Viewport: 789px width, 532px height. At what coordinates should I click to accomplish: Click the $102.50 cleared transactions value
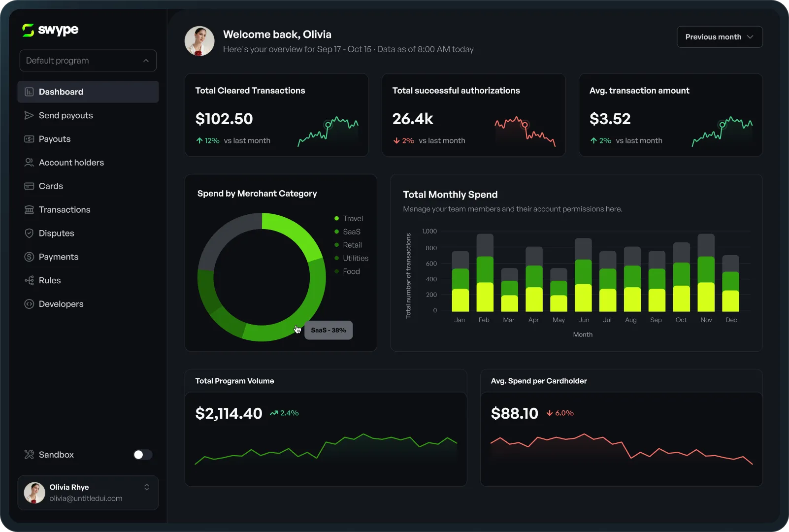[224, 119]
